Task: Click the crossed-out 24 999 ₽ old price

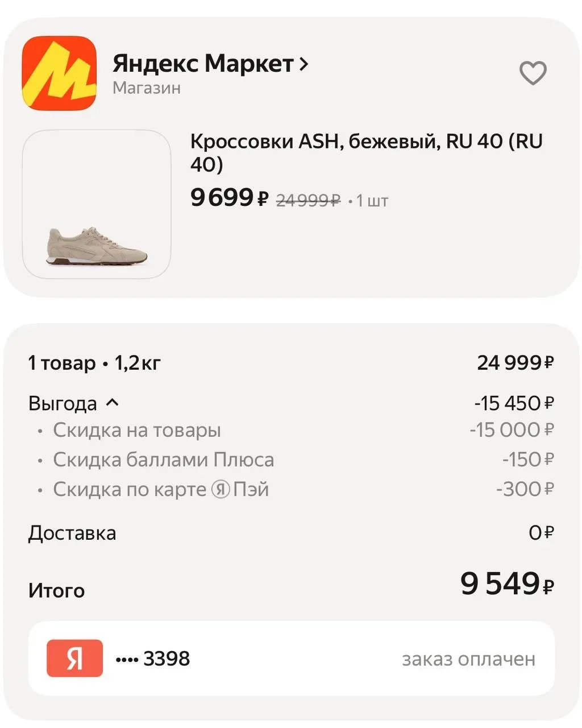Action: tap(308, 200)
